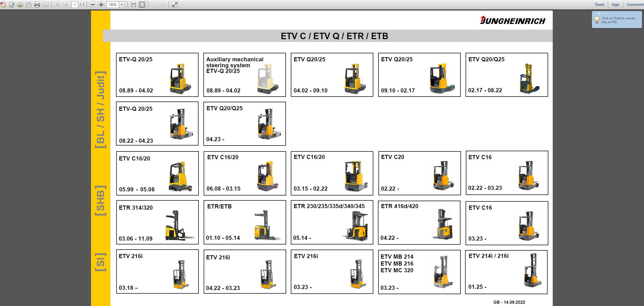Image resolution: width=644 pixels, height=306 pixels.
Task: Go to previous page with up arrow
Action: pyautogui.click(x=58, y=5)
